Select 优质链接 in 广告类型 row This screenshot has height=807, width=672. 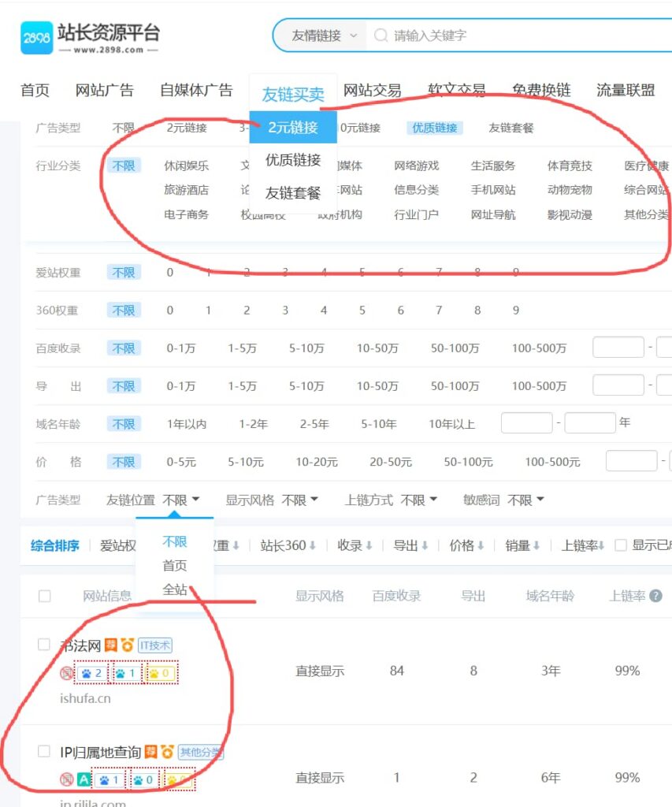click(435, 128)
